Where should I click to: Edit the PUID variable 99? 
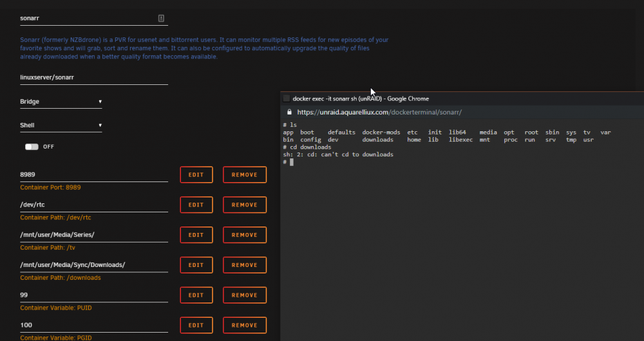coord(196,295)
